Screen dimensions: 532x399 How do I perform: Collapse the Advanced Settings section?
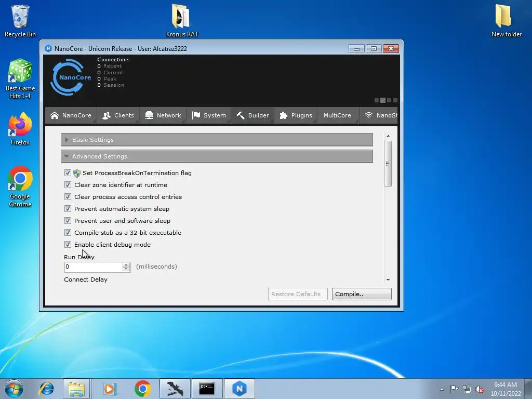[x=217, y=156]
